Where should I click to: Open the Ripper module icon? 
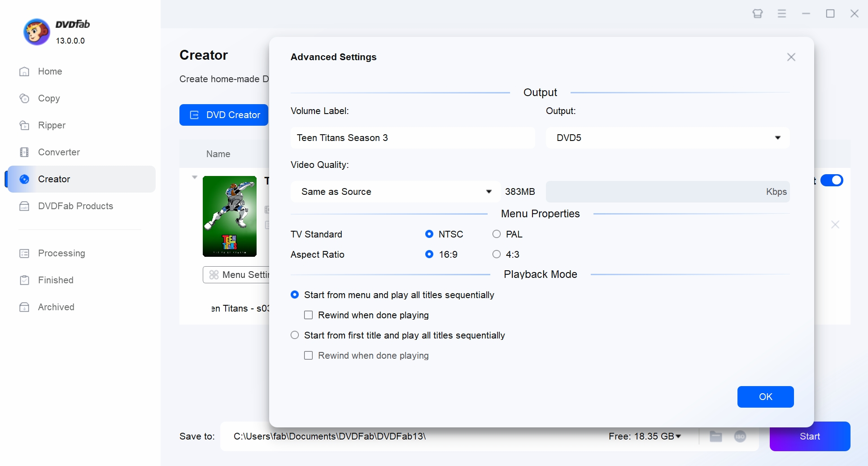[x=24, y=125]
